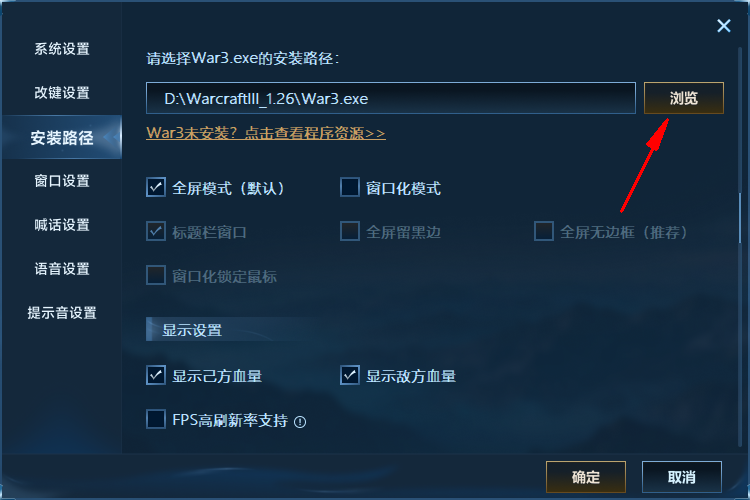Open 窗口设置 tab
750x500 pixels.
[x=62, y=181]
